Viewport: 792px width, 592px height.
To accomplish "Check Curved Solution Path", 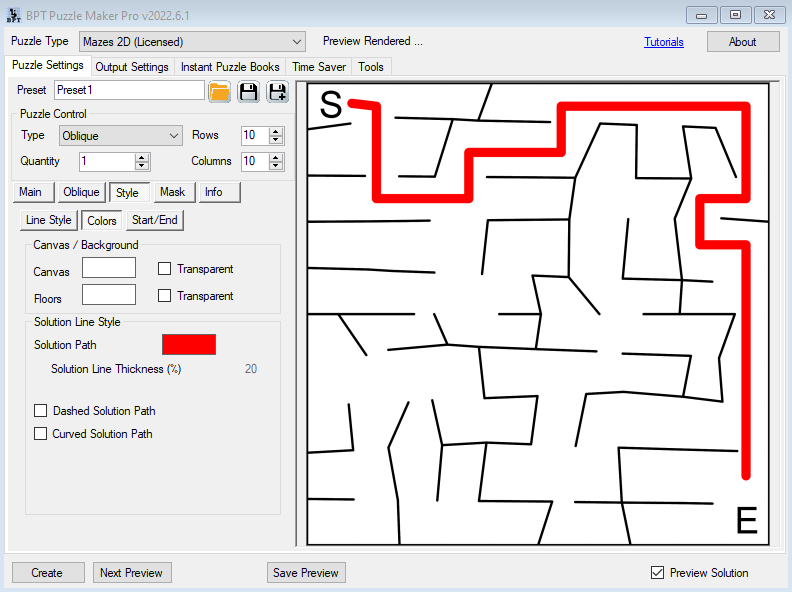I will pyautogui.click(x=40, y=433).
